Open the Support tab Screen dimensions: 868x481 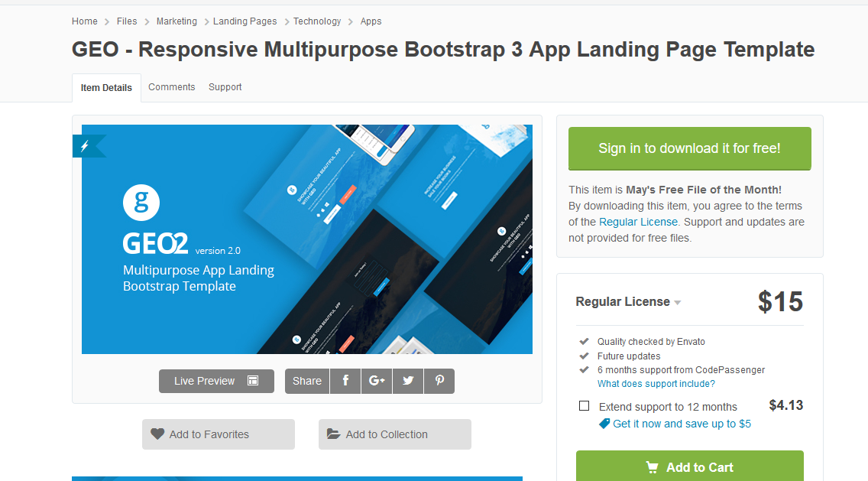[x=225, y=87]
